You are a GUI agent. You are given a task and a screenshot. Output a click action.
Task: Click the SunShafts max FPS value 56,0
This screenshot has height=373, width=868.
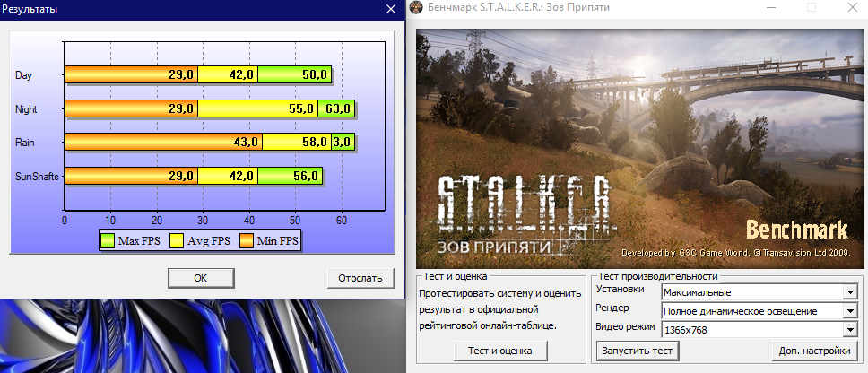pyautogui.click(x=306, y=177)
